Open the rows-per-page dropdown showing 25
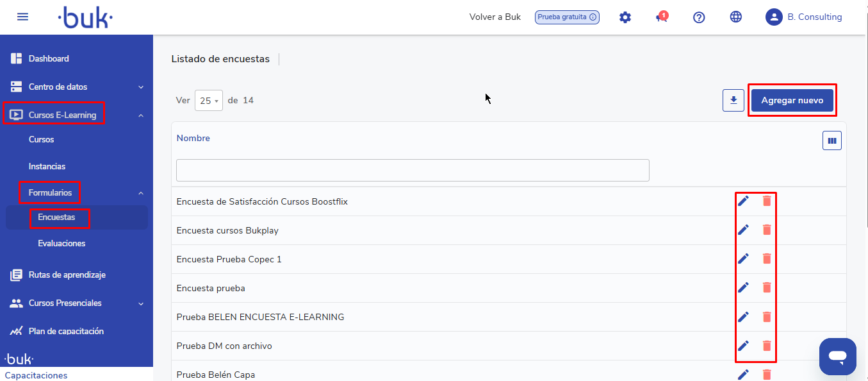Image resolution: width=868 pixels, height=381 pixels. (x=209, y=101)
